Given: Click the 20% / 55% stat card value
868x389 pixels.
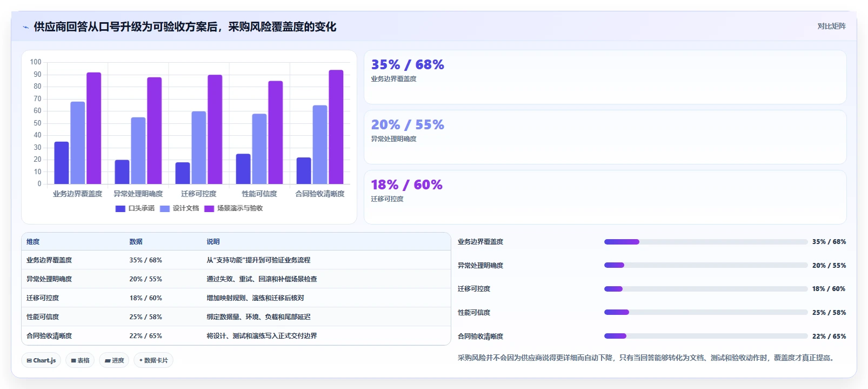Looking at the screenshot, I should pos(408,125).
